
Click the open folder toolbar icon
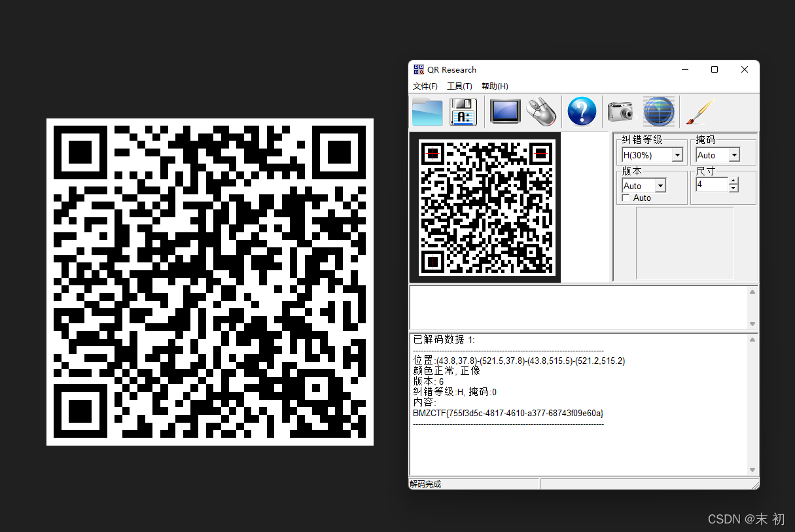427,112
